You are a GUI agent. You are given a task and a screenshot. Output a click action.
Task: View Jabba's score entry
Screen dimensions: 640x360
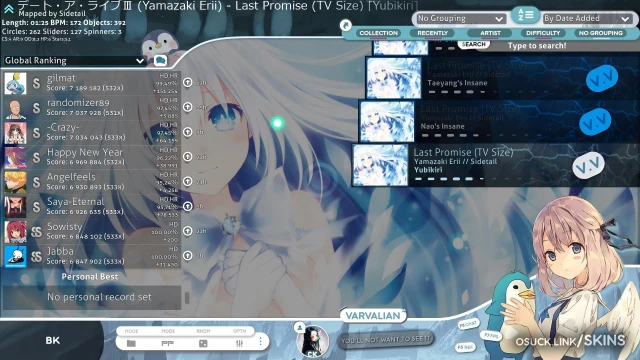tap(92, 256)
